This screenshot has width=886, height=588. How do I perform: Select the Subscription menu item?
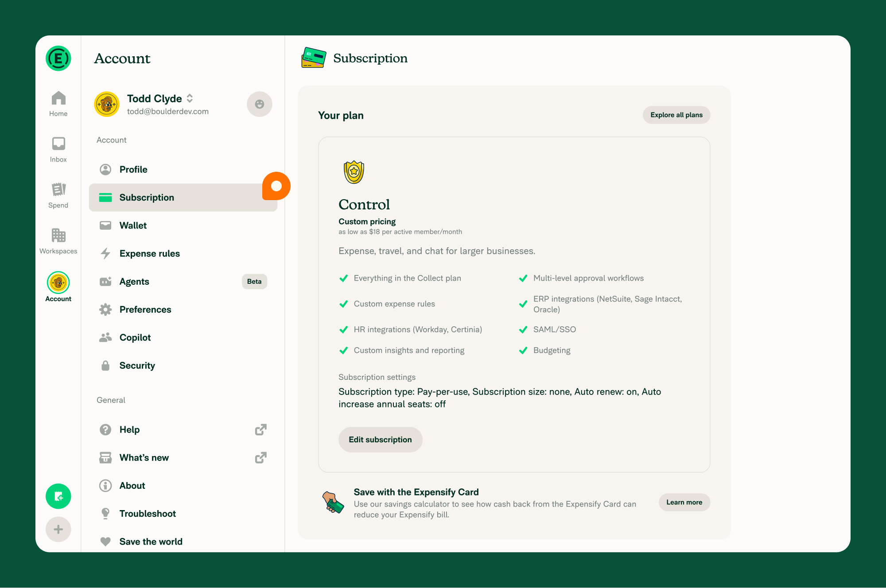coord(183,197)
